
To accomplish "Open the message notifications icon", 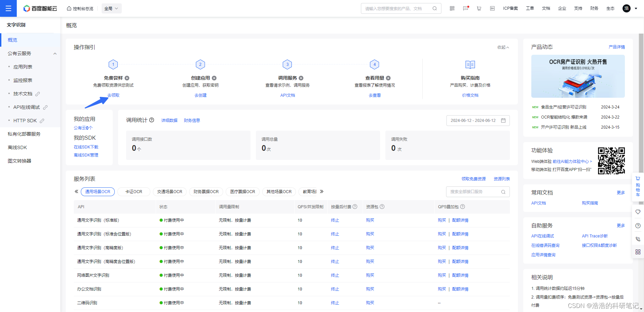I will pyautogui.click(x=466, y=8).
